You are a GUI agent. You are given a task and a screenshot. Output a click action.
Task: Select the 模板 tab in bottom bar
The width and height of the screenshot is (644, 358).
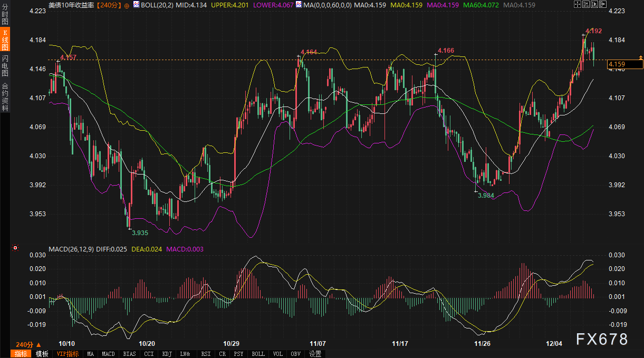coord(42,354)
